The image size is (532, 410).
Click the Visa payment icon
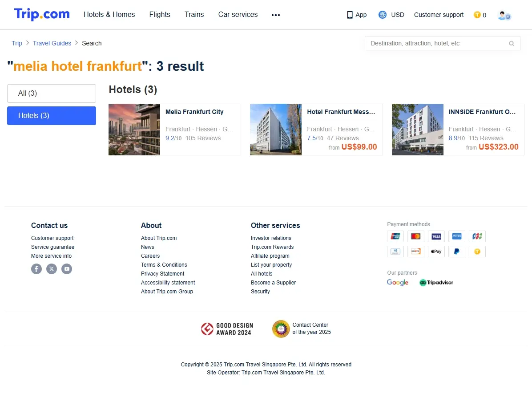[436, 236]
